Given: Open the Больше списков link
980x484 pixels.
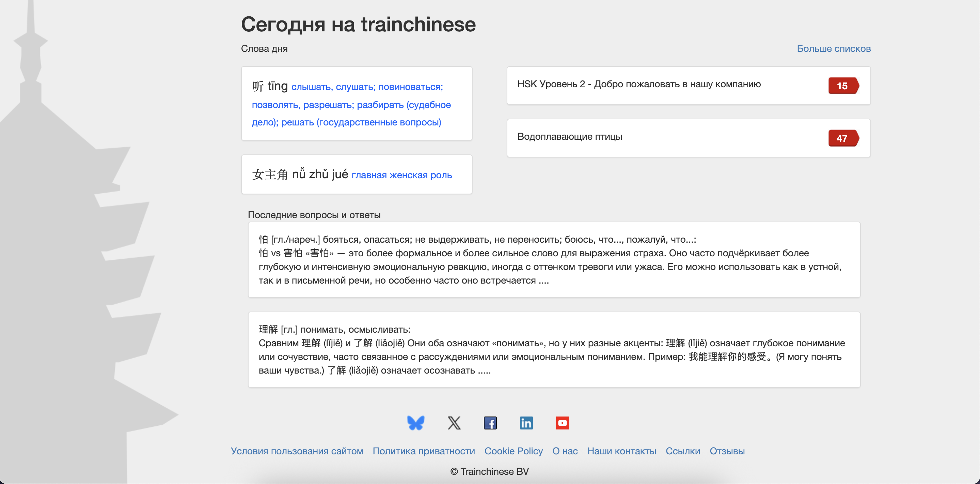Looking at the screenshot, I should (x=834, y=48).
